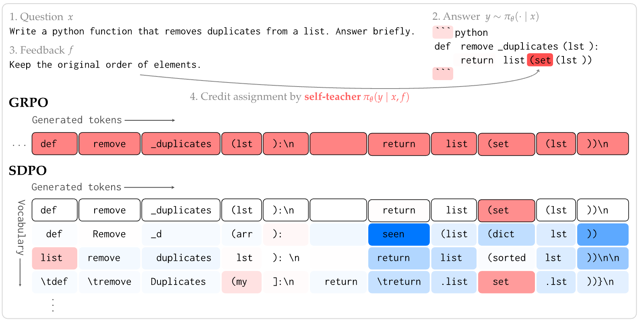
Task: Click the '(sorted' vocabulary token
Action: pos(506,258)
